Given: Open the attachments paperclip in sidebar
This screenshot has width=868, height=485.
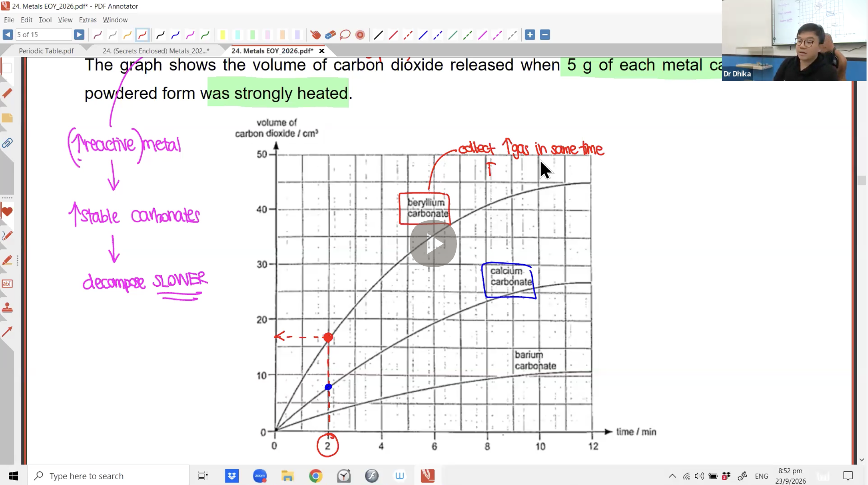Looking at the screenshot, I should click(x=7, y=143).
